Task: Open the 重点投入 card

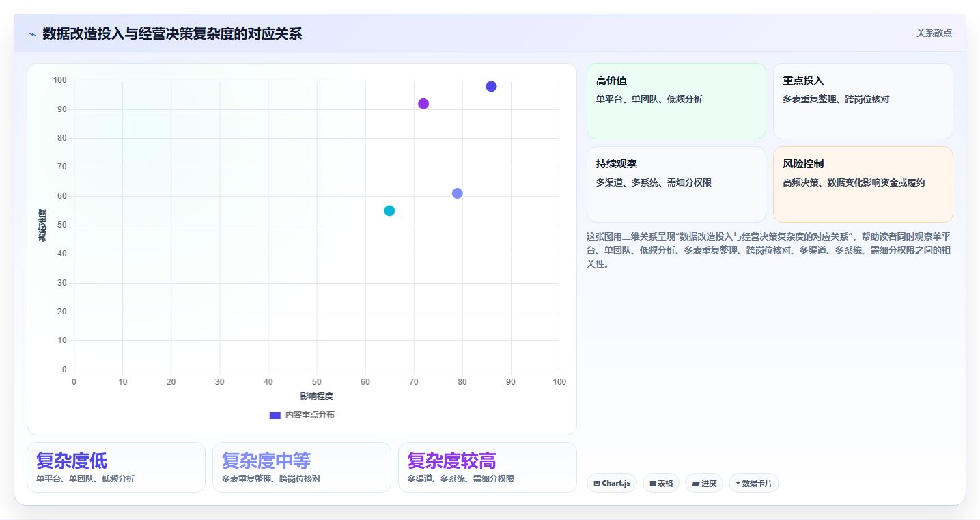Action: tap(863, 101)
